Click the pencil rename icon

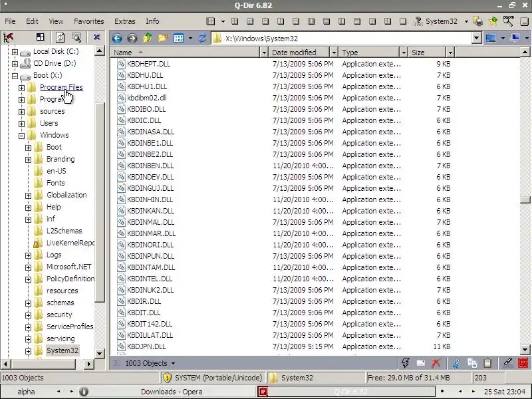click(507, 363)
